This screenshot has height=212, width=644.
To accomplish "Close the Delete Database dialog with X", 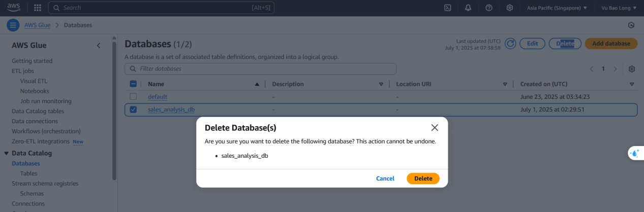I will (434, 127).
